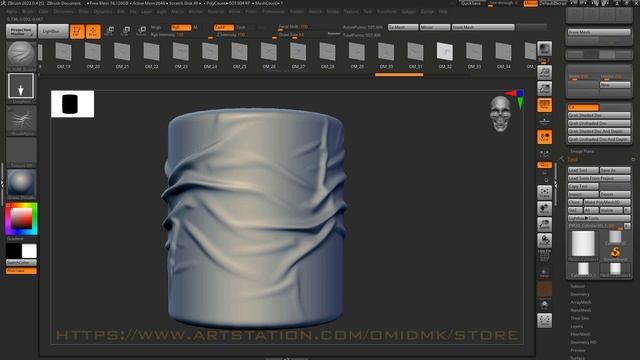
Task: Click the skull camera view head
Action: pyautogui.click(x=500, y=114)
